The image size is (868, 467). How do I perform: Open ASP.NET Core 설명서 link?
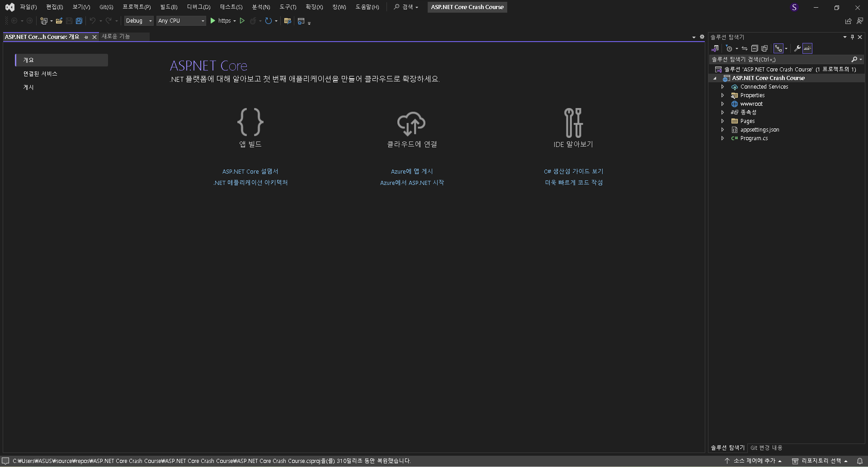point(250,171)
